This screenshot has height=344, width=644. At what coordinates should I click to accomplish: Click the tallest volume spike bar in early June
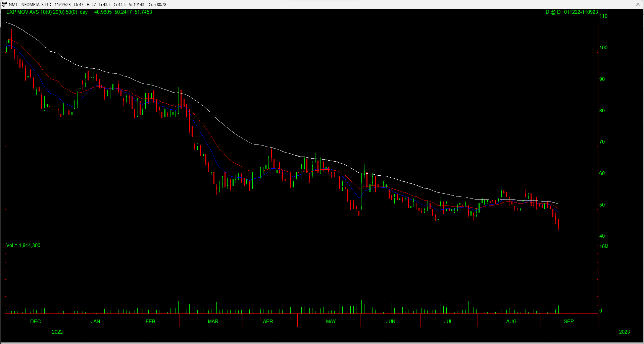pyautogui.click(x=359, y=280)
